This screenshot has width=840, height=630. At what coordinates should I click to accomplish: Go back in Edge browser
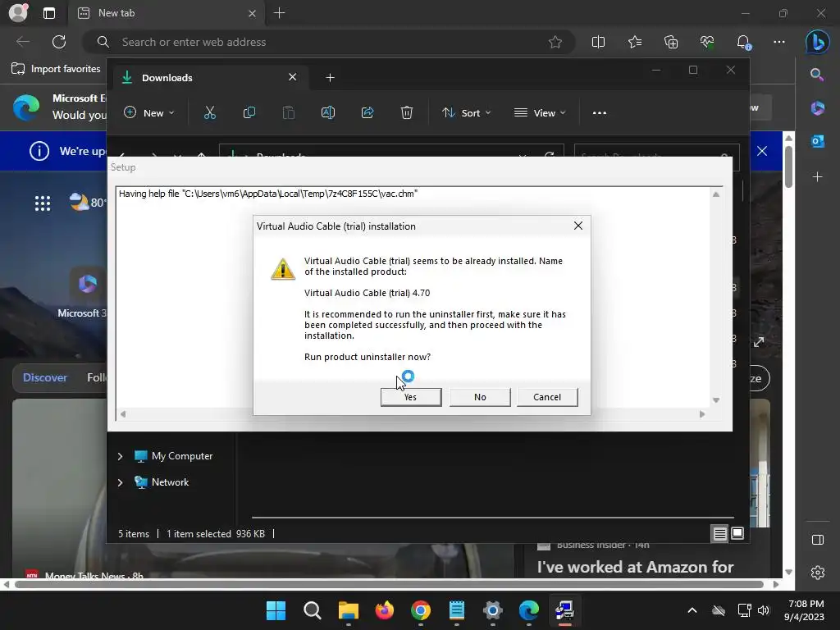[23, 42]
